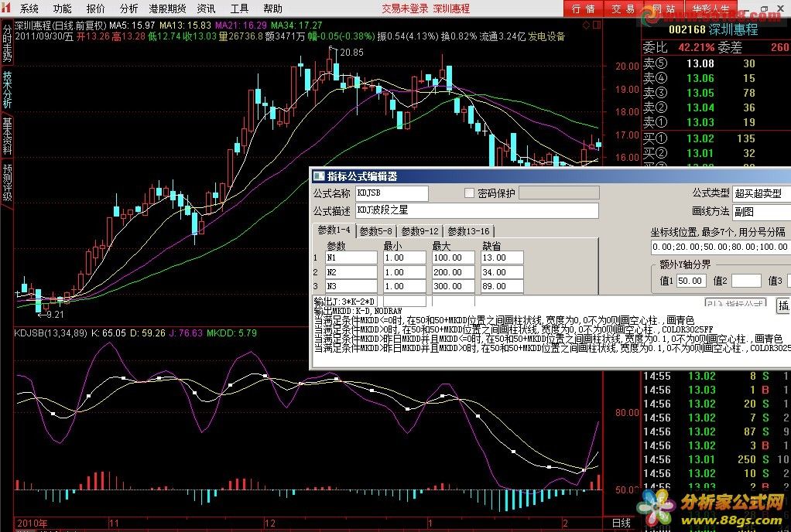Click parameter name field N1

[351, 257]
